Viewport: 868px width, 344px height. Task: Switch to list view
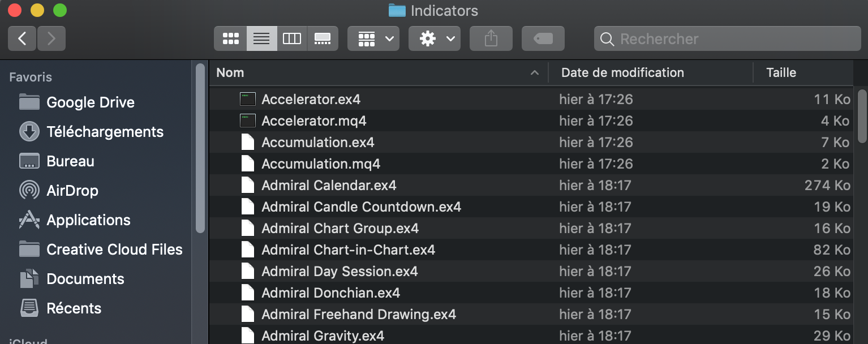point(261,38)
